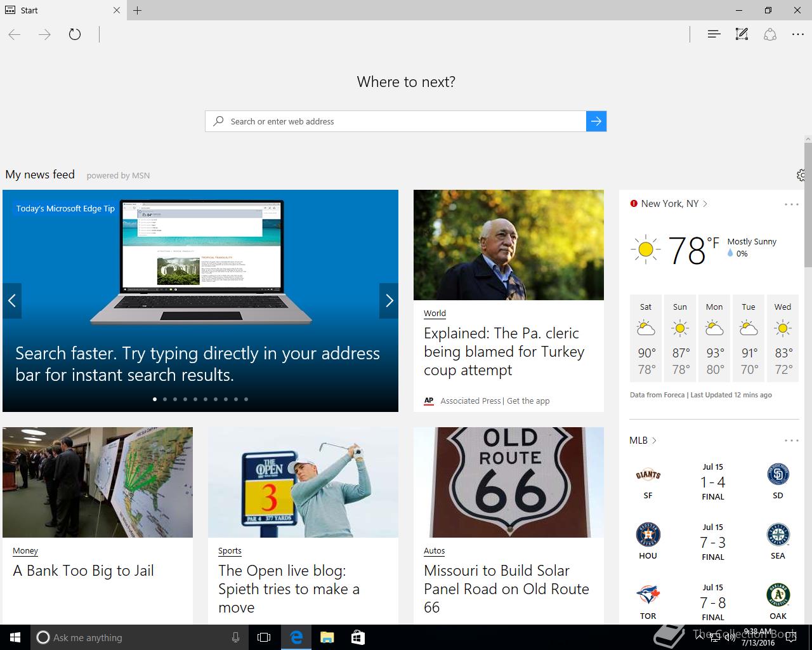Open weather card options ellipsis
The image size is (812, 650).
(791, 204)
